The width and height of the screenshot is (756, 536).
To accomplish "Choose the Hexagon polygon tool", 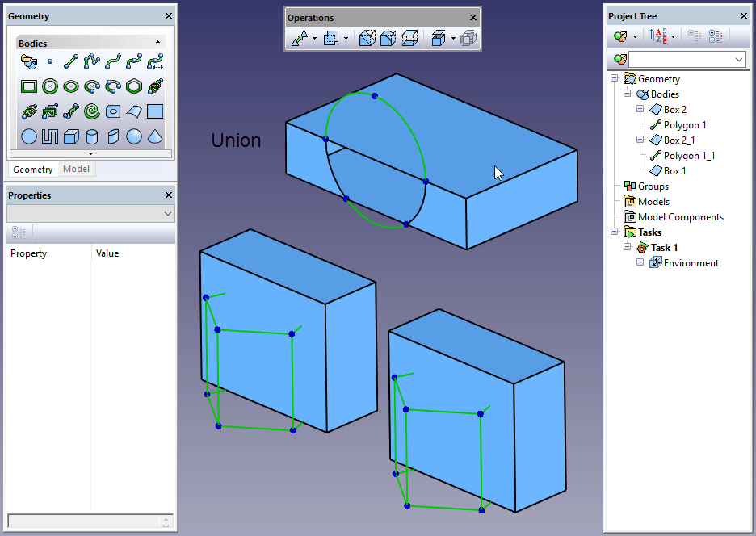I will 134,86.
